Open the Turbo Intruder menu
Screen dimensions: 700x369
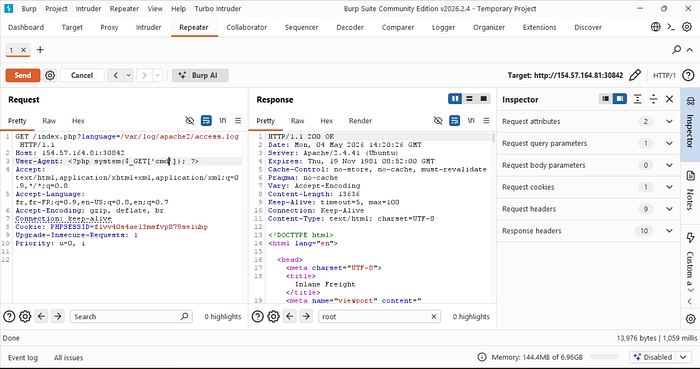tap(218, 8)
